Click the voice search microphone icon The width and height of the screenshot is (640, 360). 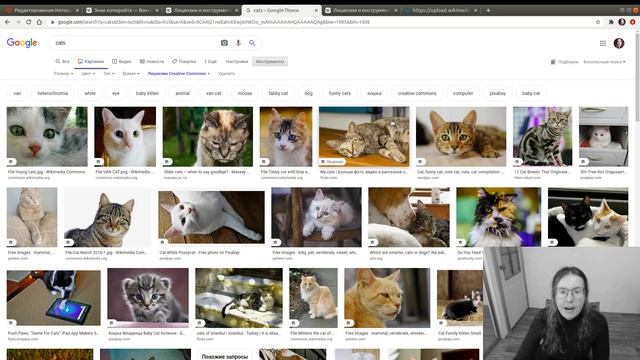click(x=238, y=43)
